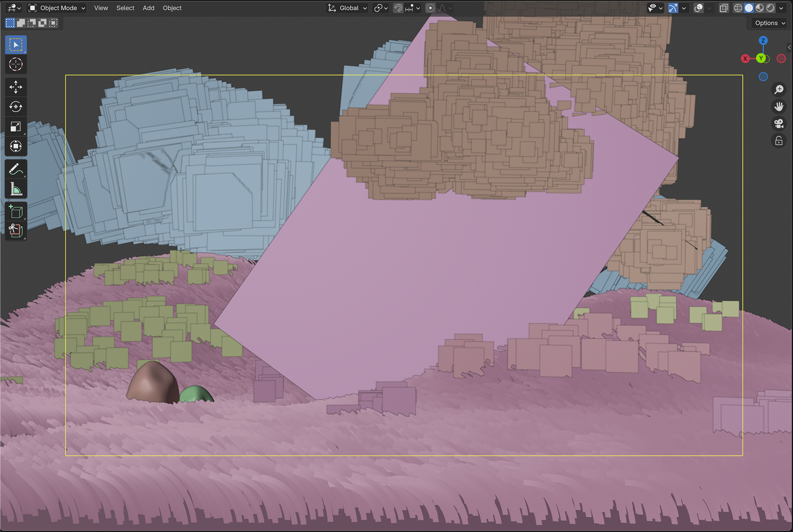Toggle snapping magnet on
The width and height of the screenshot is (793, 532).
pyautogui.click(x=398, y=8)
